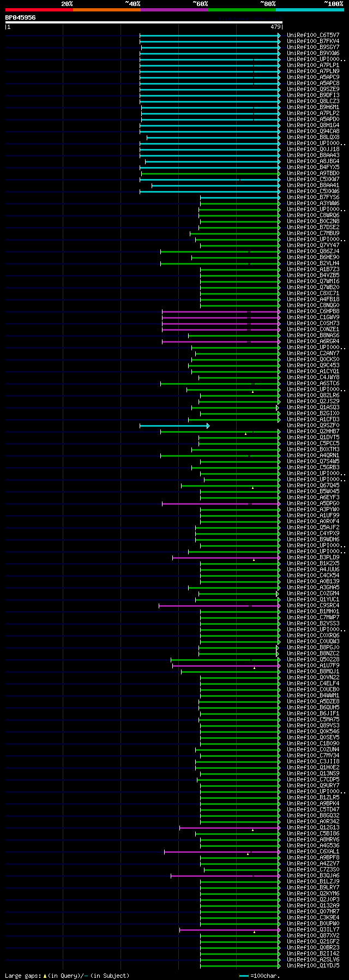Select the UniRef100_Q1ASQ3 label
The image size is (349, 980).
[313, 408]
